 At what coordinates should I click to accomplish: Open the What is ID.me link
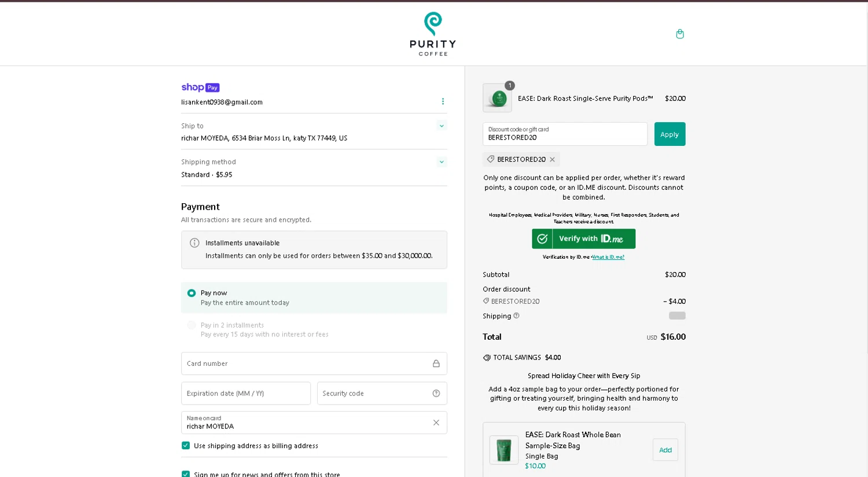coord(608,257)
